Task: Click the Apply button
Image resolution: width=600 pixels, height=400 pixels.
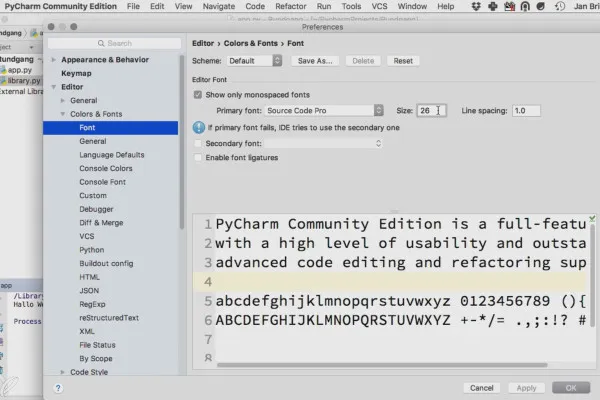Action: [526, 388]
